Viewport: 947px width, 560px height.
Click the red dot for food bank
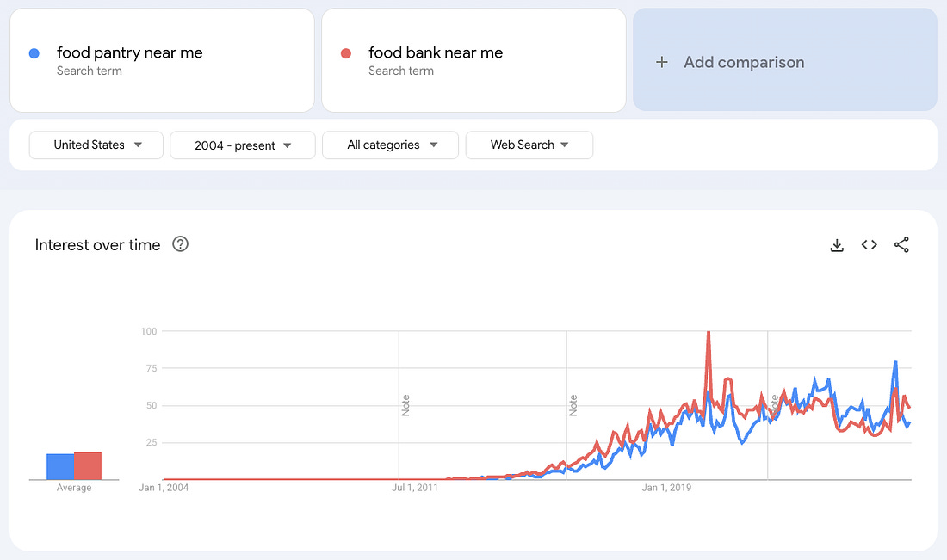(346, 53)
